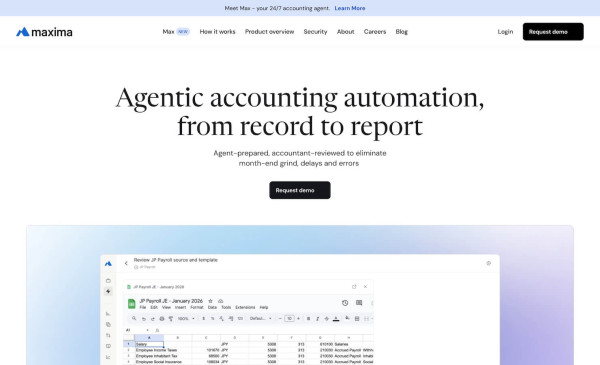Star the JP Payroll JE spreadsheet
Viewport: 600px width, 365px height.
210,301
